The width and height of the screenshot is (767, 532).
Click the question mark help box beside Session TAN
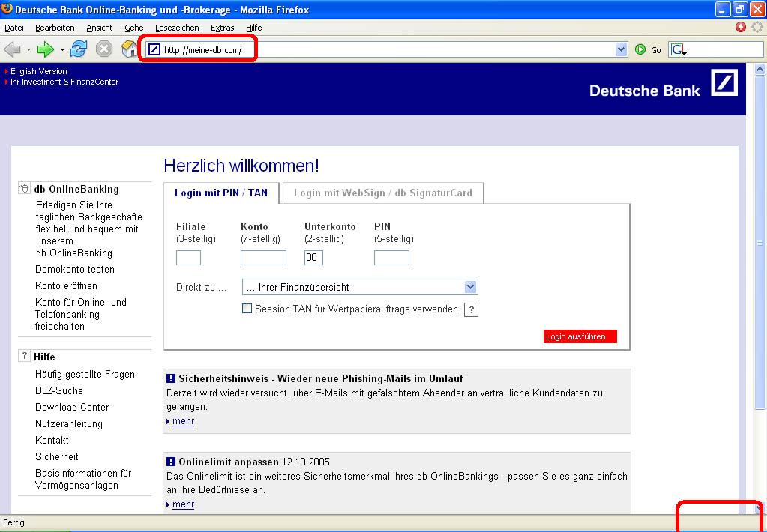(471, 310)
